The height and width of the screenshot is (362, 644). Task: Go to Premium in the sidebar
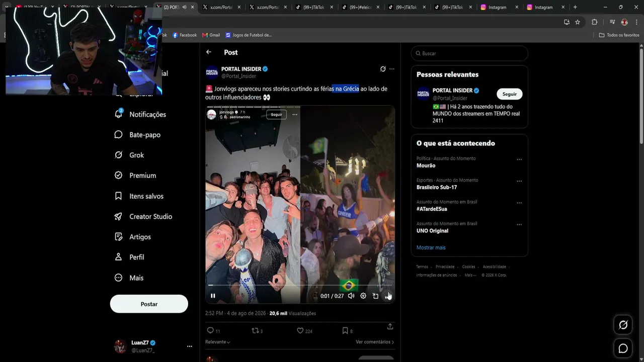click(135, 175)
